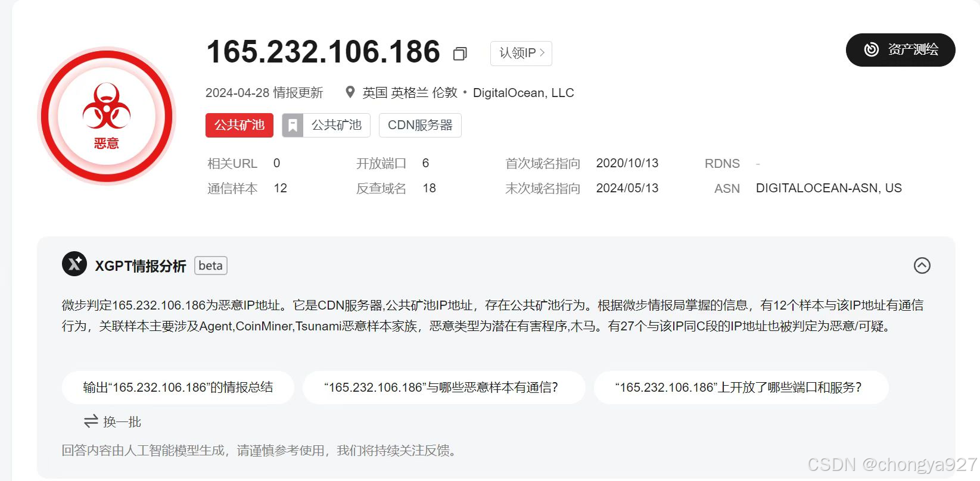Open 认领IP claim button
Image resolution: width=980 pixels, height=481 pixels.
(521, 53)
